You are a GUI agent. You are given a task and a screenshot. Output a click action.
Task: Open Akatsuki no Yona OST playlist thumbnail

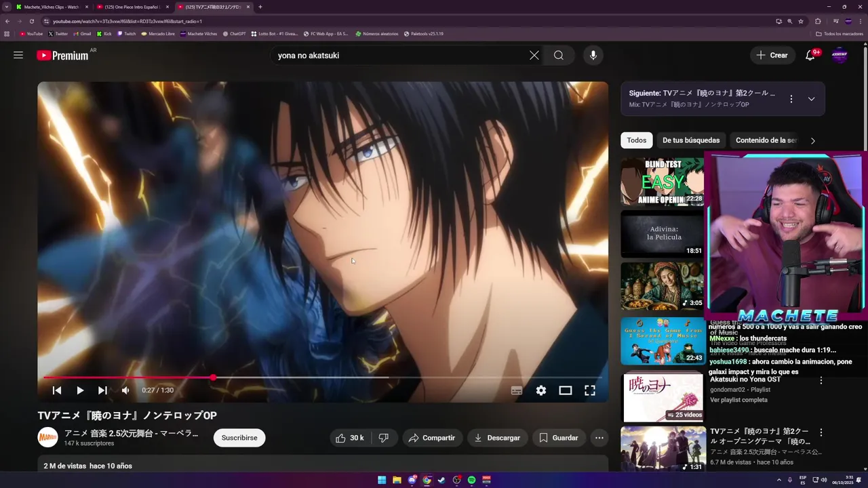coord(662,396)
